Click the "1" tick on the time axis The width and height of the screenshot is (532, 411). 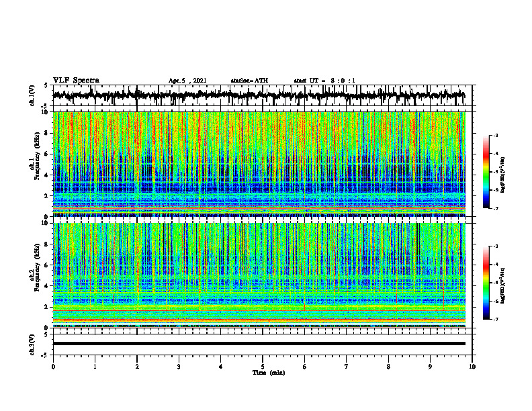[95, 367]
